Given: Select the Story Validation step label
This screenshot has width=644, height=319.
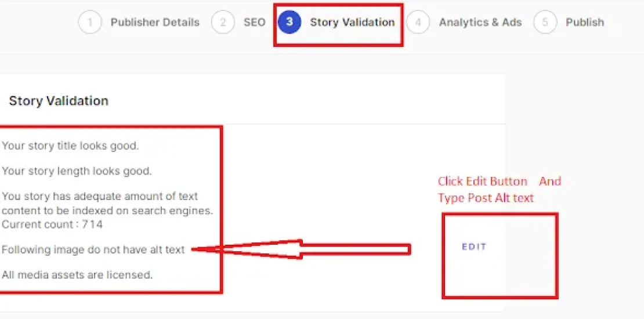Looking at the screenshot, I should point(352,23).
